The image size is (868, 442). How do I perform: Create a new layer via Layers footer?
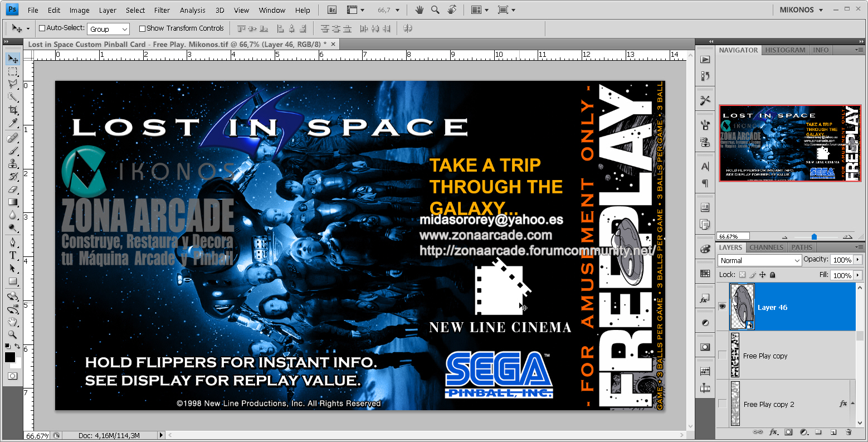click(x=833, y=432)
